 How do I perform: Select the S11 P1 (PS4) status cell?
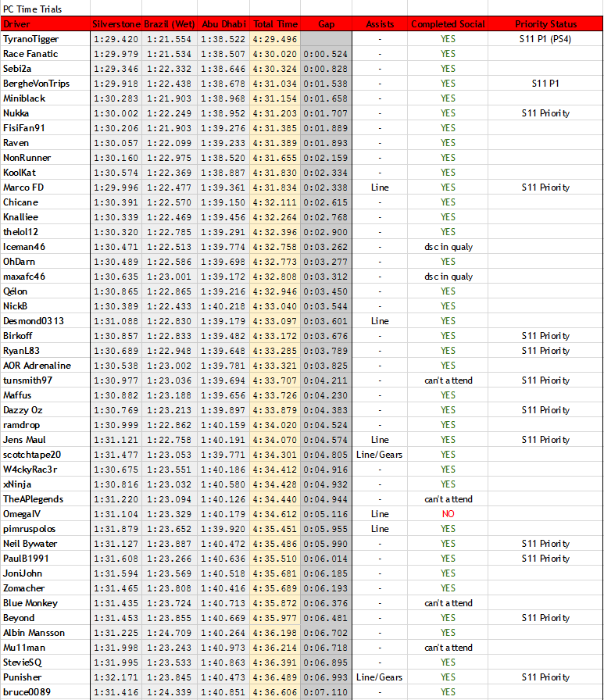tap(545, 39)
